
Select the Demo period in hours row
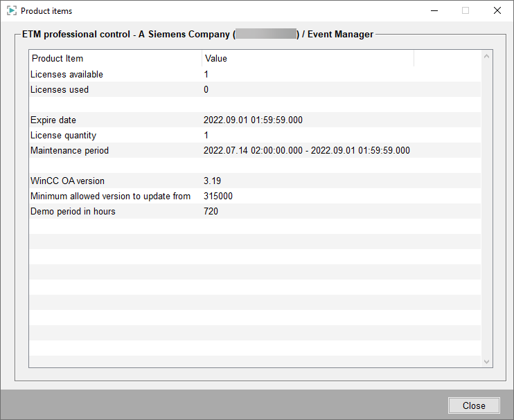pyautogui.click(x=73, y=212)
